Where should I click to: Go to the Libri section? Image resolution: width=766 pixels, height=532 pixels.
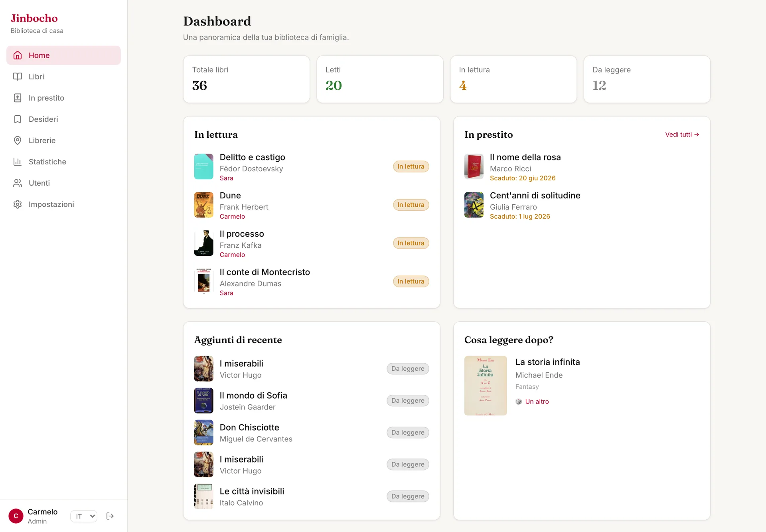point(63,77)
